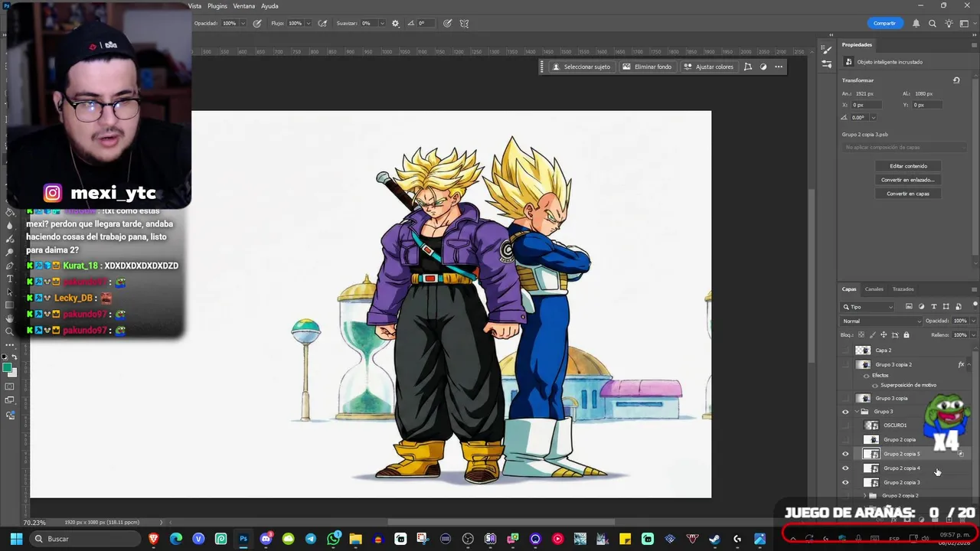The width and height of the screenshot is (980, 551).
Task: Select the Rectangle shape tool
Action: [x=9, y=305]
